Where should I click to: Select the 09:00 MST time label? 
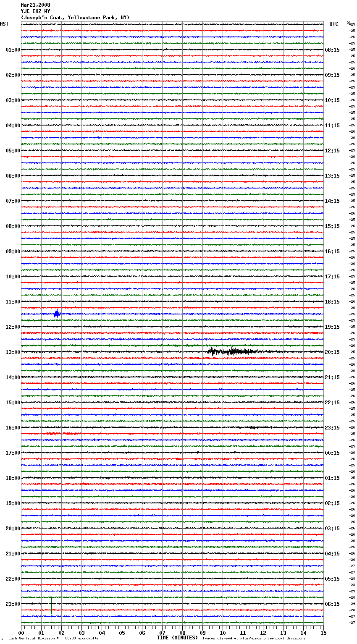tap(13, 251)
